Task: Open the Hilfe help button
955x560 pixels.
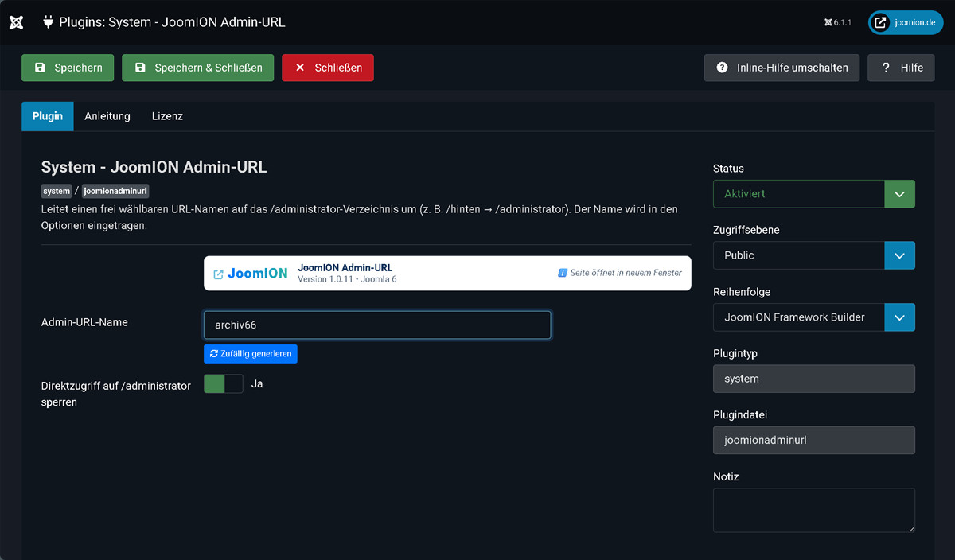Action: [x=901, y=68]
